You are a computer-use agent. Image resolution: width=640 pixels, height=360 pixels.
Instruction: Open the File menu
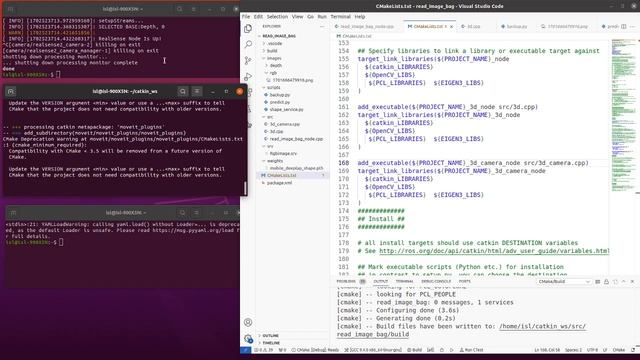point(246,17)
